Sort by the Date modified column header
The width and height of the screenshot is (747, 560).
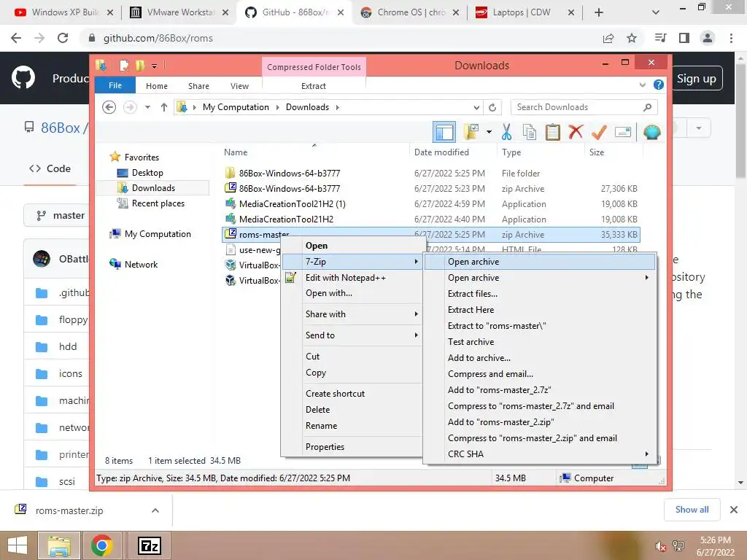coord(441,152)
